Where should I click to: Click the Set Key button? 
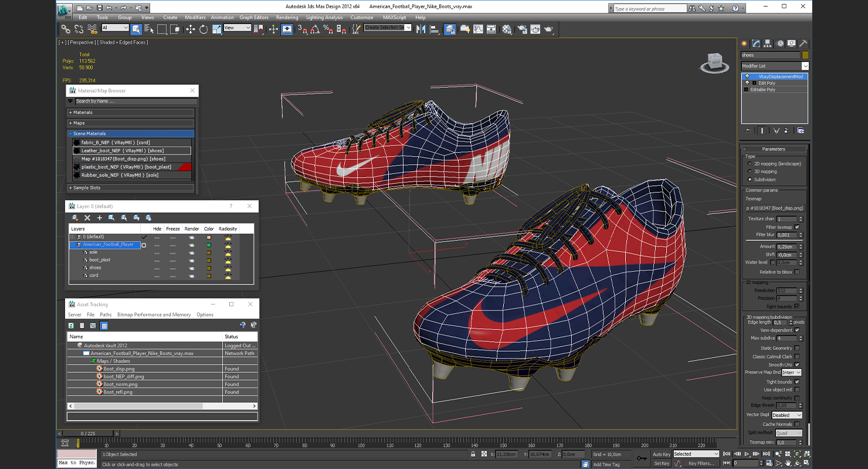tap(662, 463)
